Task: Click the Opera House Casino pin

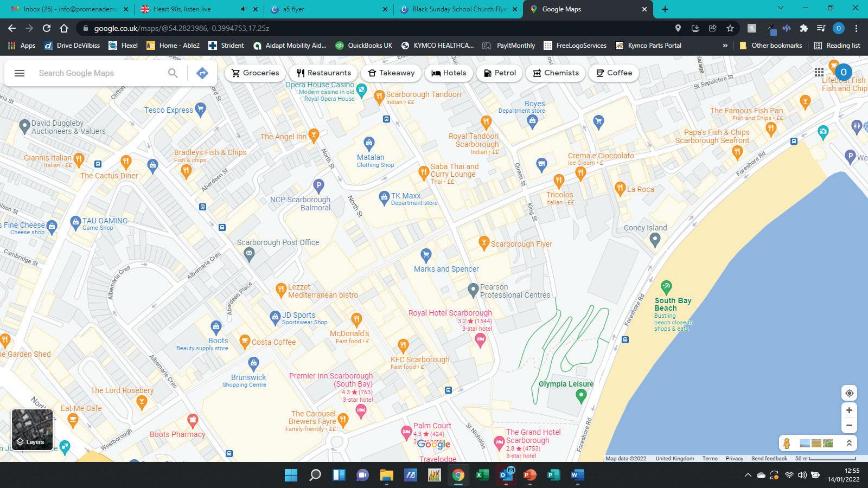Action: (x=362, y=90)
